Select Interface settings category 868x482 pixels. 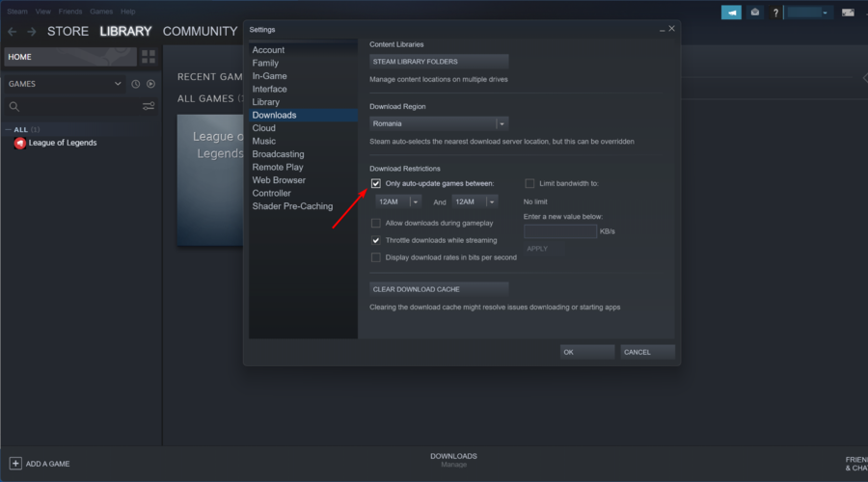[303, 89]
